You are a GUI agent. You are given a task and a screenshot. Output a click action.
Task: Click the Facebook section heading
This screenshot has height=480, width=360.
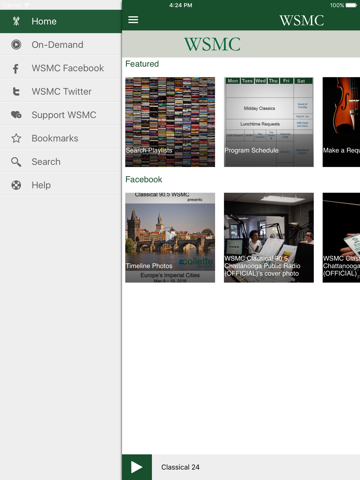[x=144, y=179]
